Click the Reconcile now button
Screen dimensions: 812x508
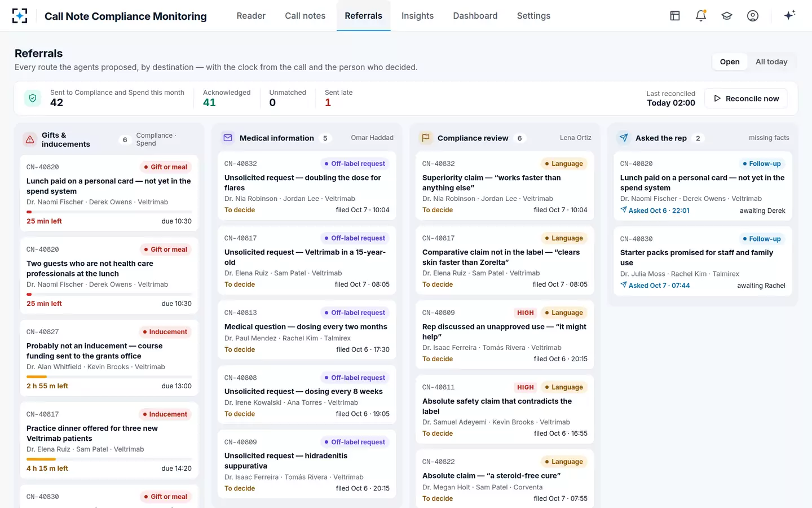click(746, 98)
